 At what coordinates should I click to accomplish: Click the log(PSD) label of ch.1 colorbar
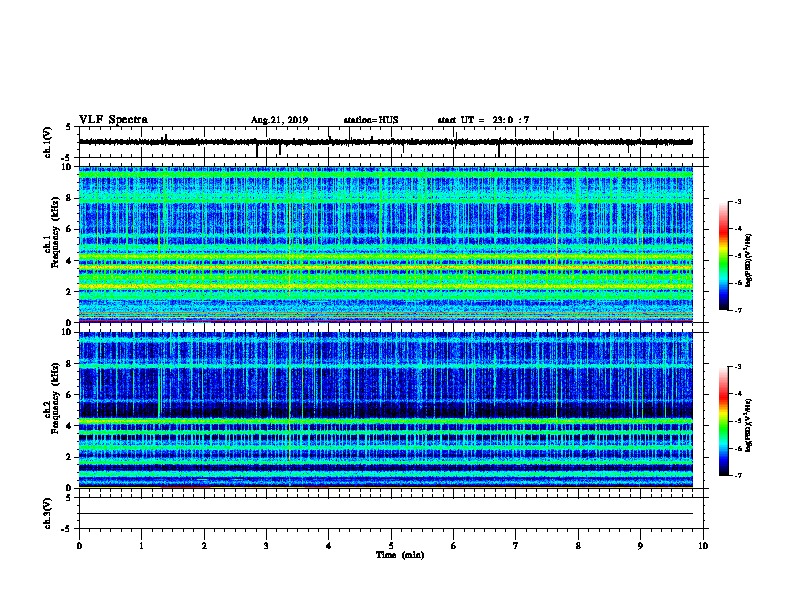(x=748, y=261)
